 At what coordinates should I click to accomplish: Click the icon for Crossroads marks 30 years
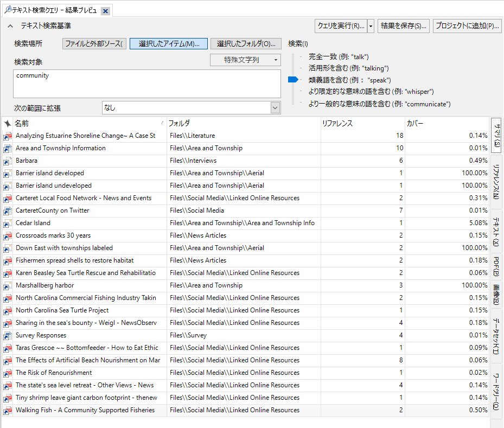click(x=8, y=235)
